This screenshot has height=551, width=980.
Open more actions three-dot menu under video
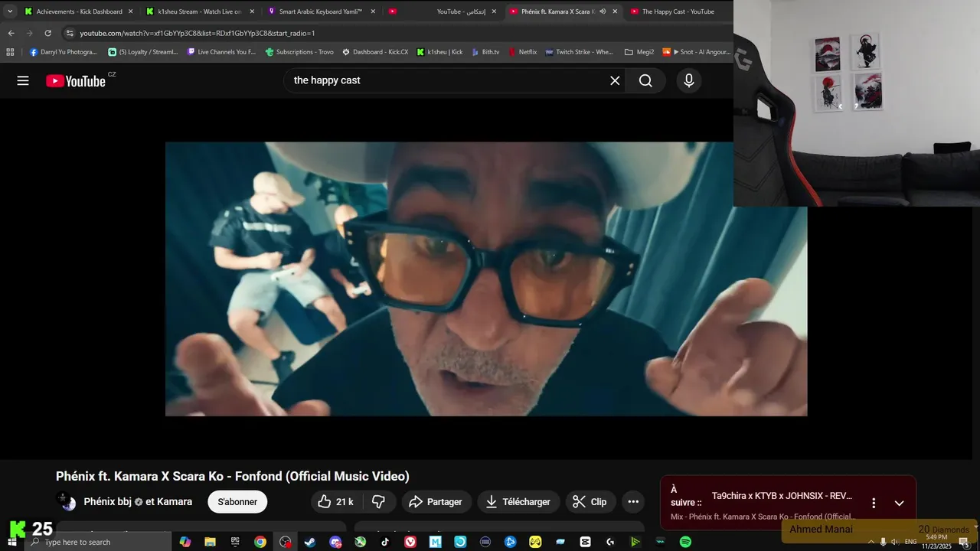point(633,502)
